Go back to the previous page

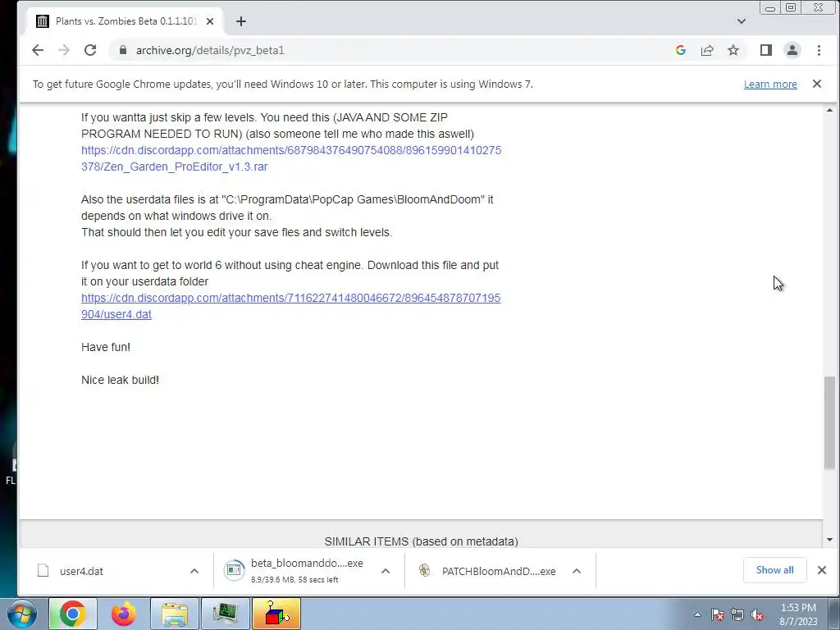tap(38, 50)
